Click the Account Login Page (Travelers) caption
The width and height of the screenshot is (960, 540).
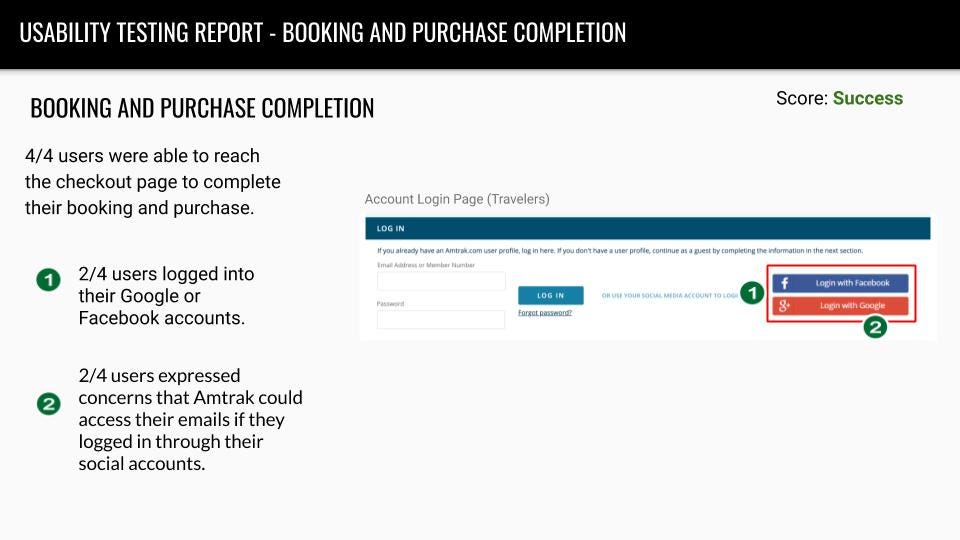click(457, 199)
